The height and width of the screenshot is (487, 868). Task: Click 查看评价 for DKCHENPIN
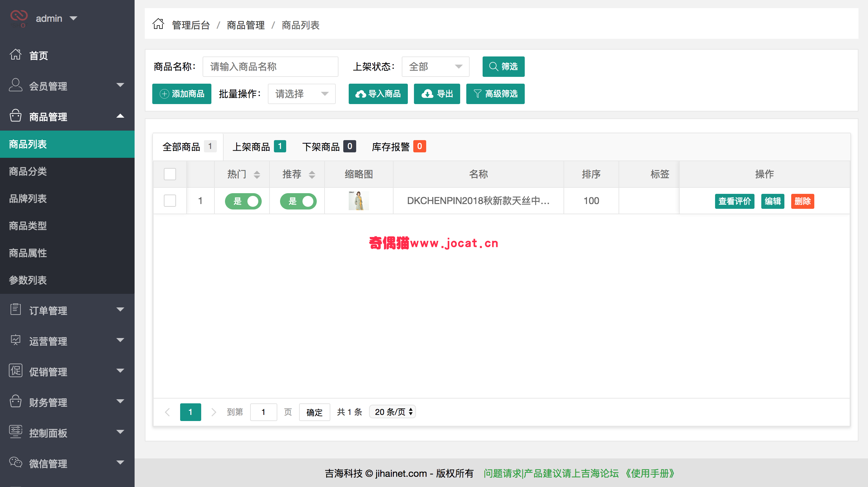[x=734, y=201]
